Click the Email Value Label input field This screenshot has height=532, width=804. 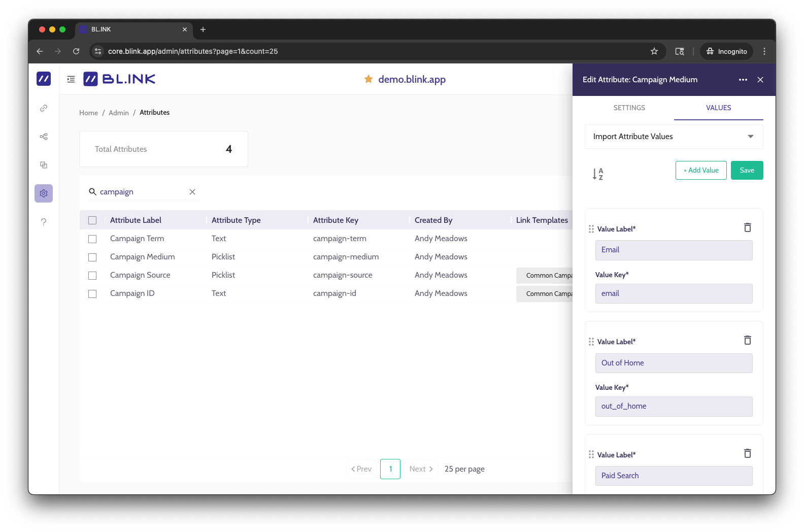tap(674, 250)
